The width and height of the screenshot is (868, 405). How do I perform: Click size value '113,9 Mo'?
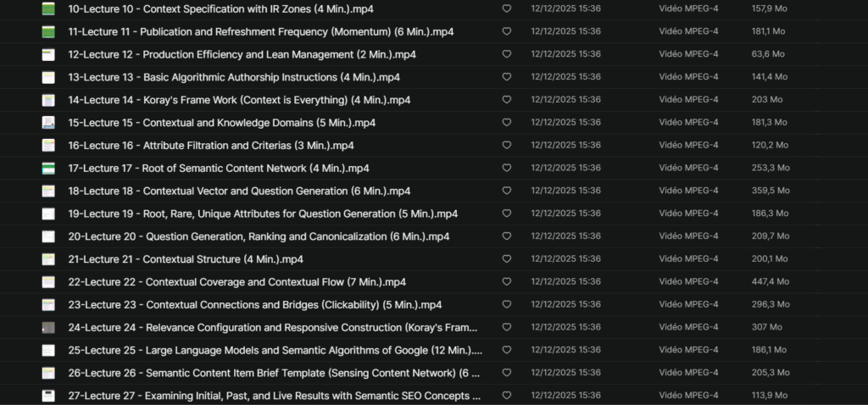[x=770, y=395]
